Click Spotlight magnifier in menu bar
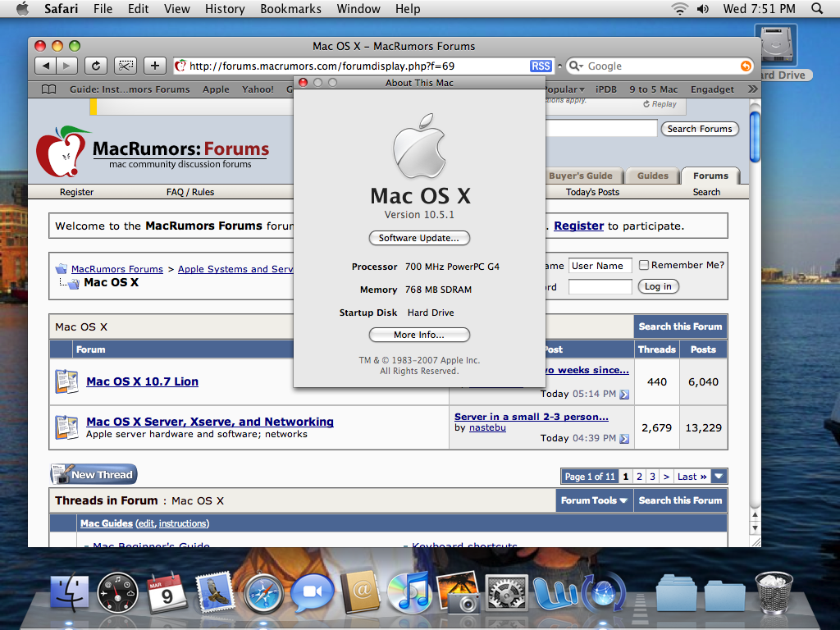The height and width of the screenshot is (630, 840). [x=817, y=8]
